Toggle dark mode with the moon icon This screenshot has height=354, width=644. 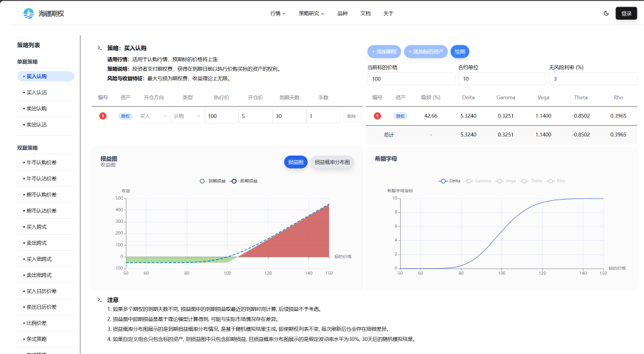[606, 13]
